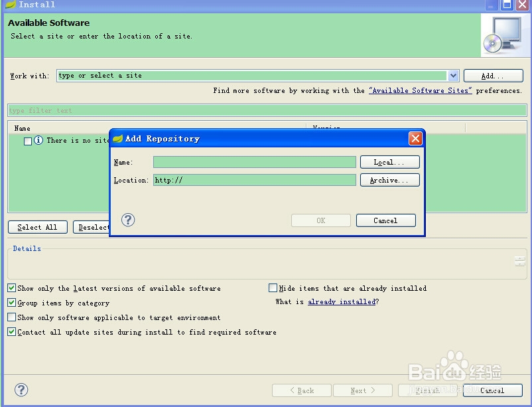Uncheck Show only the latest versions option
This screenshot has width=532, height=407.
click(11, 288)
